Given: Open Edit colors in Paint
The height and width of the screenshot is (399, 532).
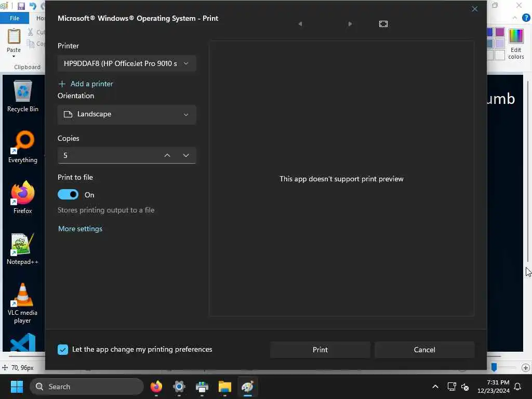Looking at the screenshot, I should click(x=516, y=44).
